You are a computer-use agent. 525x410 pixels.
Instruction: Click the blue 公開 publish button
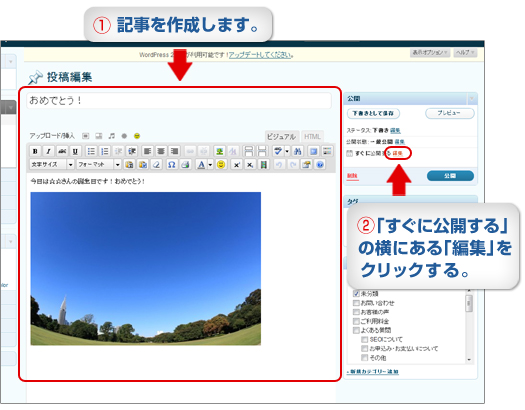coord(450,176)
